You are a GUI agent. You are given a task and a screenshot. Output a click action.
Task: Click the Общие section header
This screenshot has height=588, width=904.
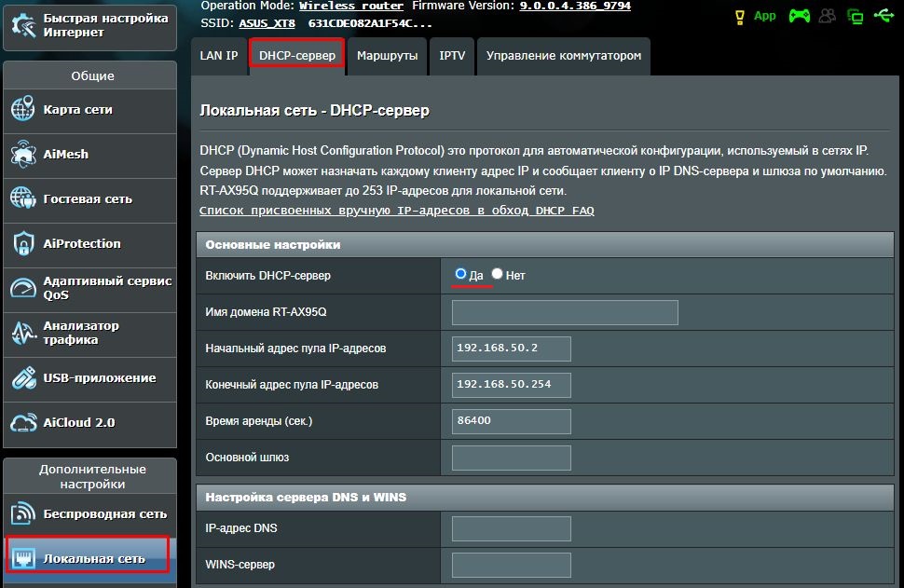pos(92,75)
